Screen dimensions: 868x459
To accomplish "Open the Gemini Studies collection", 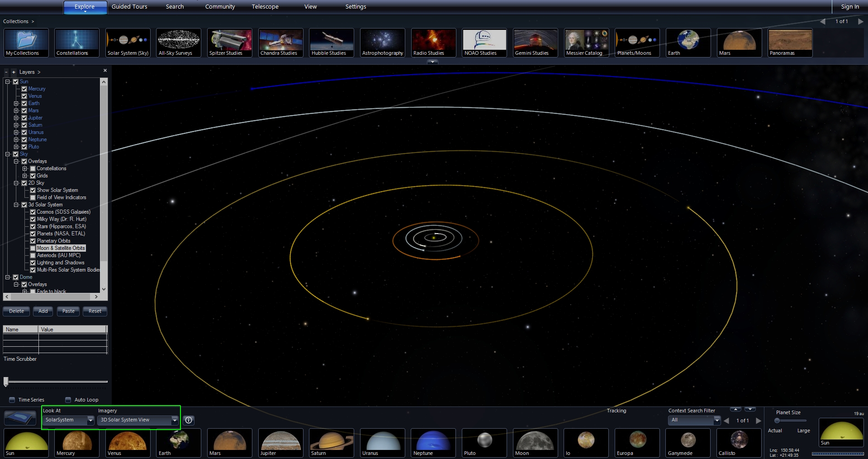I will (536, 43).
